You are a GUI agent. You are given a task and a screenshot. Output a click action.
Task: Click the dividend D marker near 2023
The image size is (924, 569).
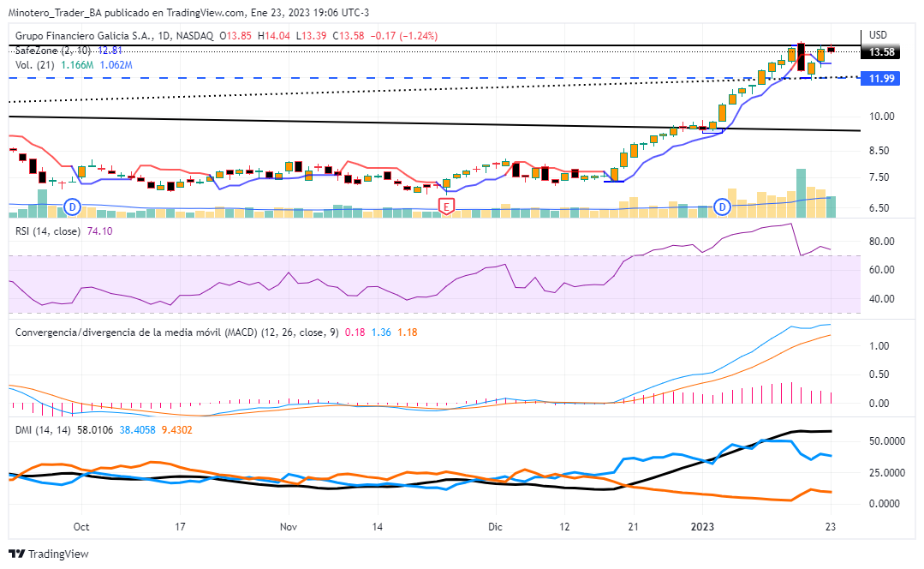coord(723,207)
